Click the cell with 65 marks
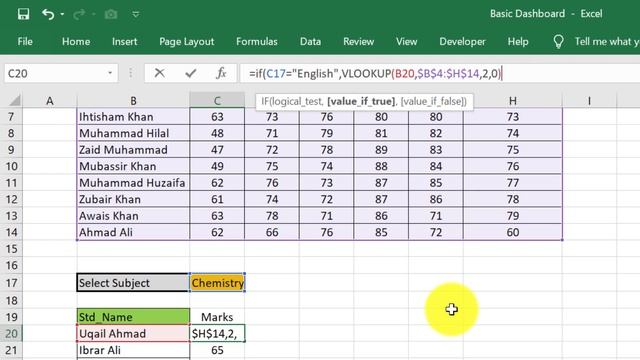 point(217,350)
